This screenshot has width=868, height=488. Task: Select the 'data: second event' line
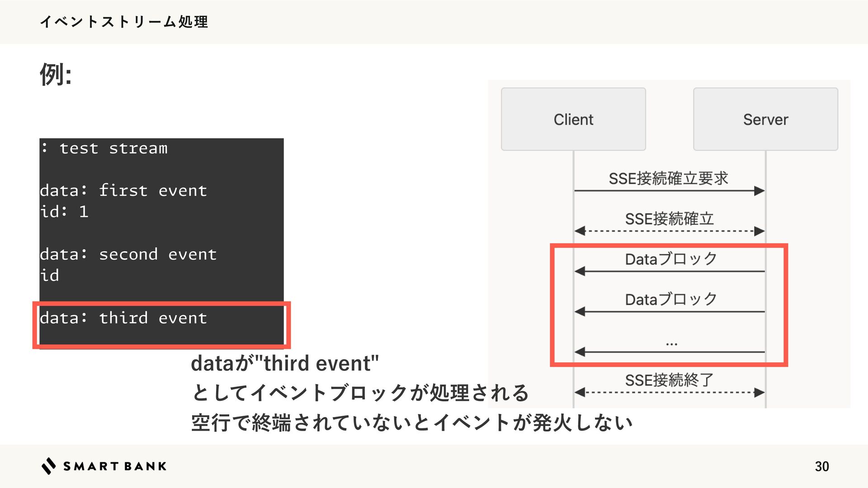tap(128, 254)
